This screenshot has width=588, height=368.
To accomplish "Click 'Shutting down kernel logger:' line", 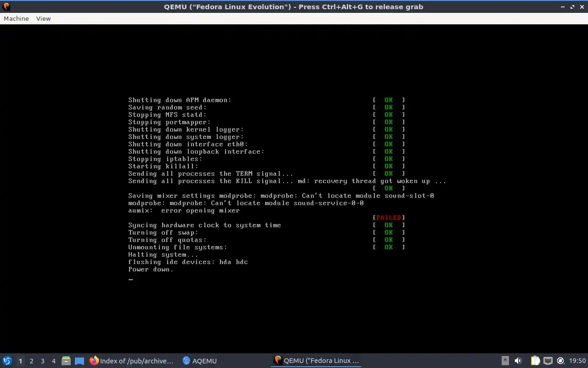I will pos(186,129).
